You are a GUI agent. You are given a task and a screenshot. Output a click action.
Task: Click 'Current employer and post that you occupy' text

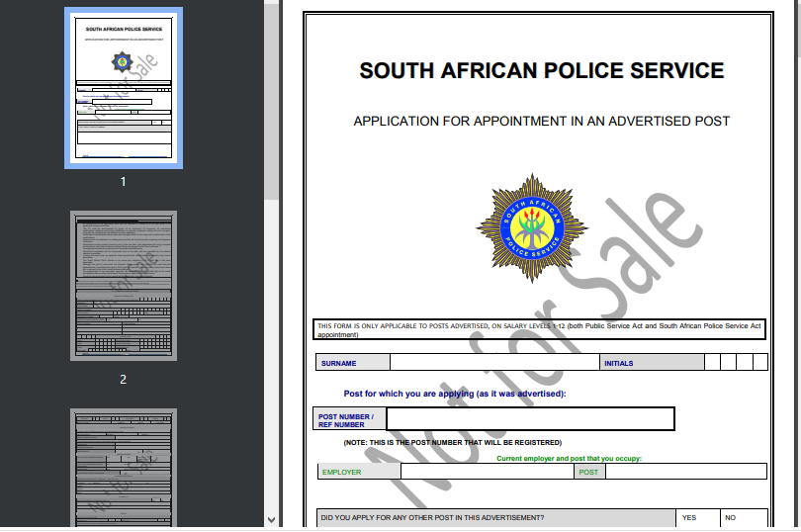(569, 459)
